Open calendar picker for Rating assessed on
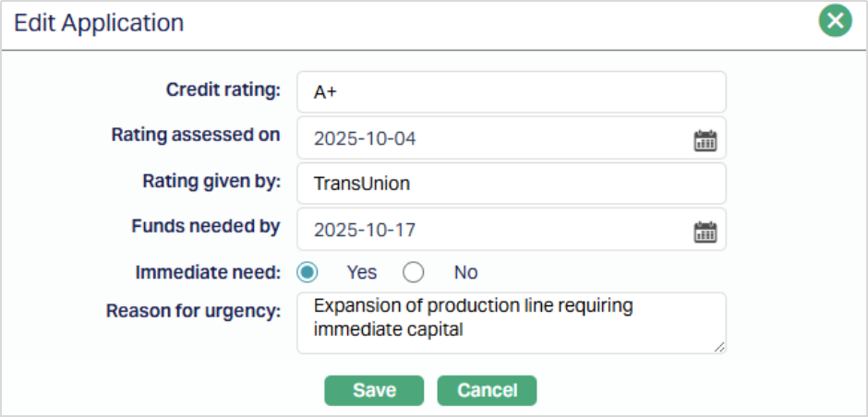 705,140
